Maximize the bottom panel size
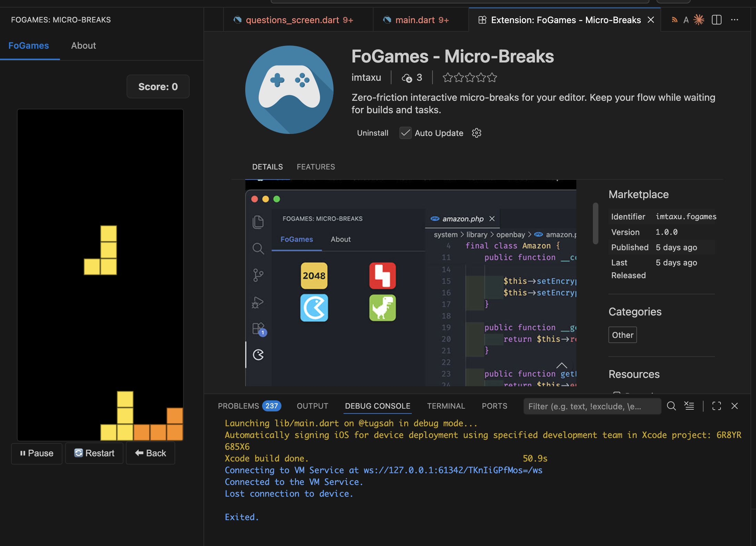Viewport: 756px width, 546px height. click(x=716, y=406)
